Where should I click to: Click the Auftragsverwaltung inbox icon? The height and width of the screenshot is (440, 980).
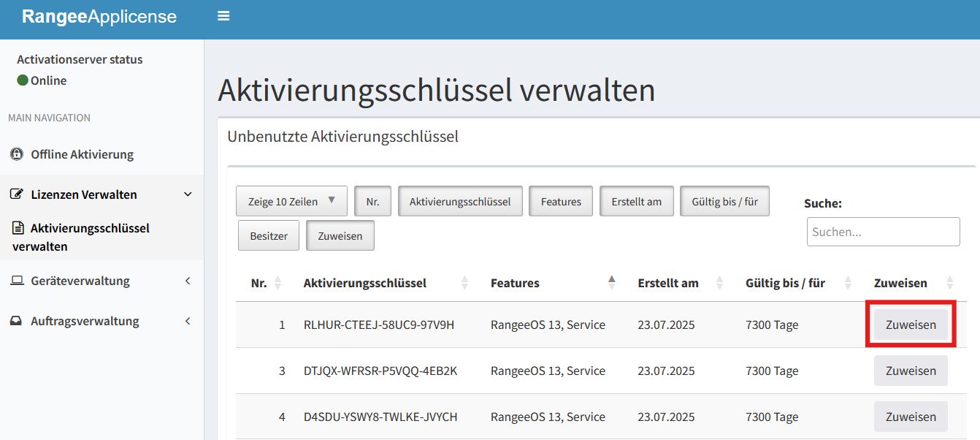point(16,321)
